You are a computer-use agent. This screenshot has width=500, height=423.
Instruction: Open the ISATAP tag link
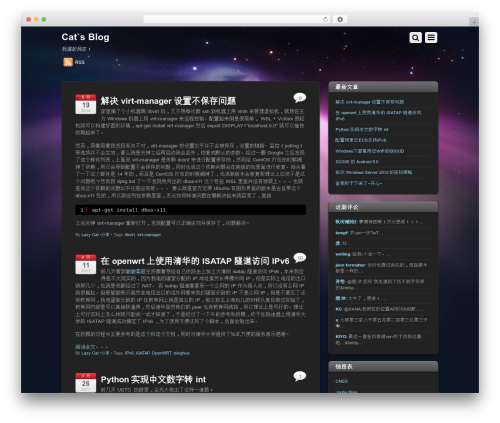tap(143, 353)
